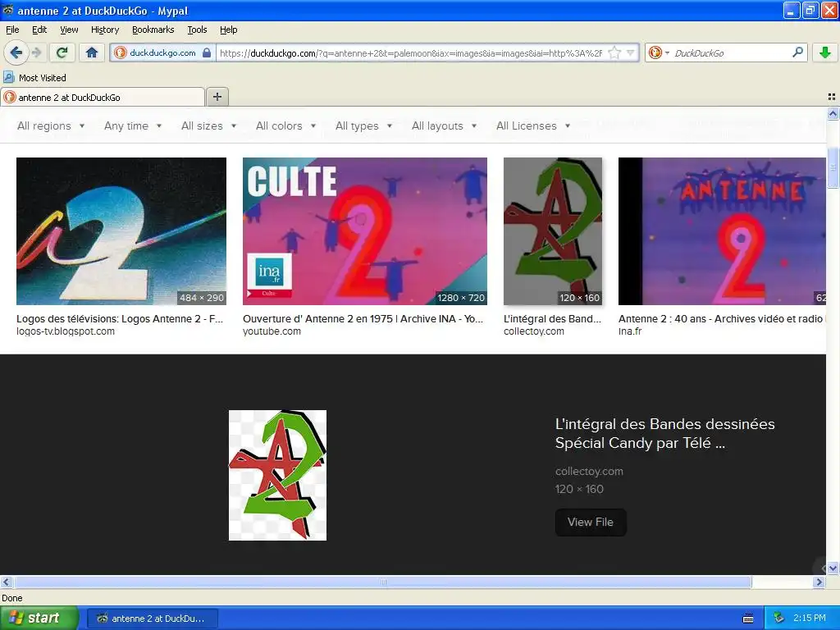Open a new tab with the plus button
The width and height of the screenshot is (840, 630).
point(217,97)
